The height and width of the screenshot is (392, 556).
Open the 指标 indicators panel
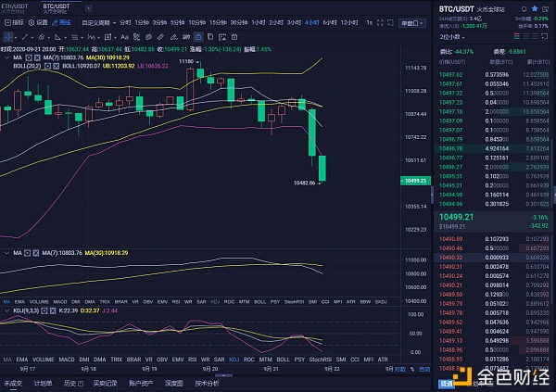tap(11, 20)
